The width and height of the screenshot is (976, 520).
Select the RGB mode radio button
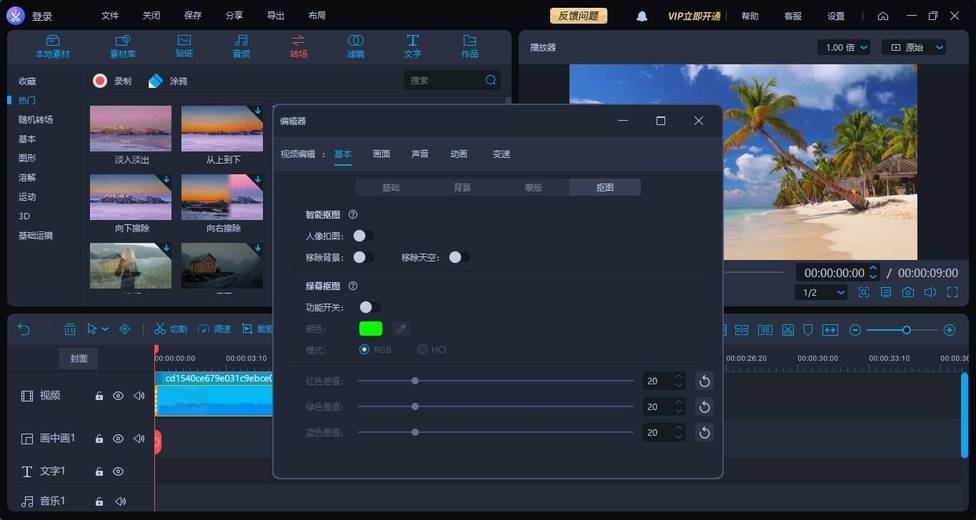coord(364,349)
